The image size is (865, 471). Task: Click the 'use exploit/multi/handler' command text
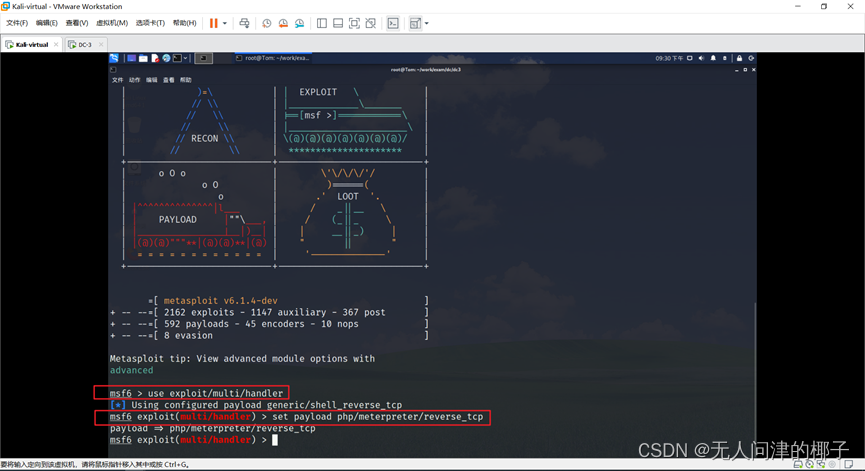tap(215, 393)
